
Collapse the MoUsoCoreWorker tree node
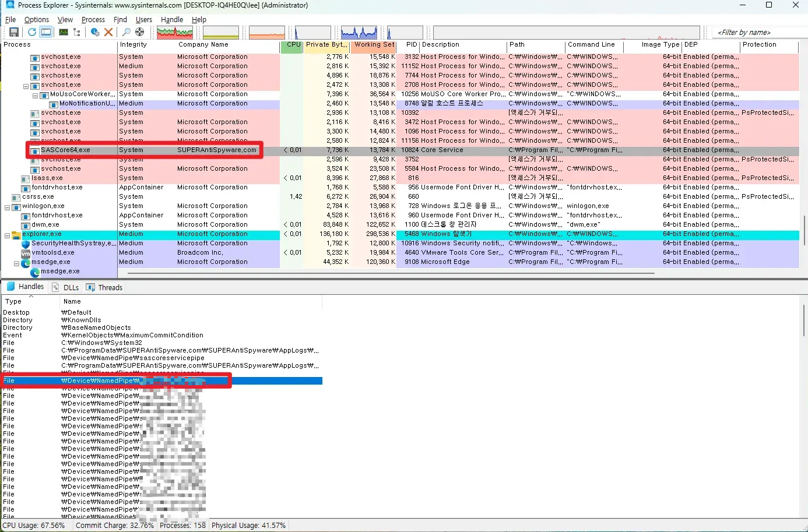(x=36, y=94)
